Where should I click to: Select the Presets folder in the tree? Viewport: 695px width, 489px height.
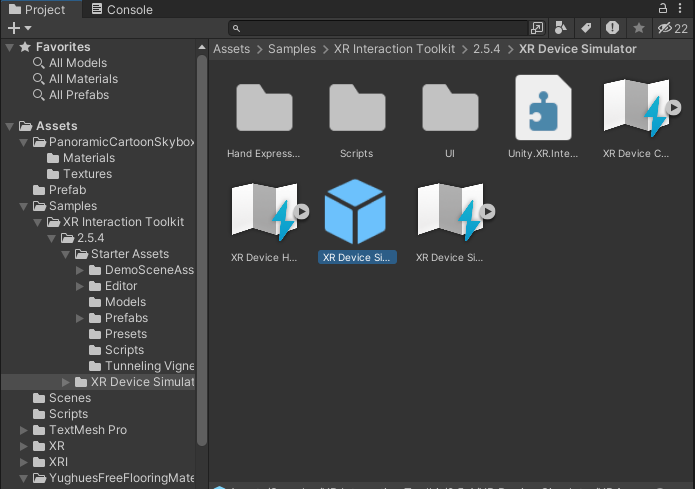(x=118, y=334)
